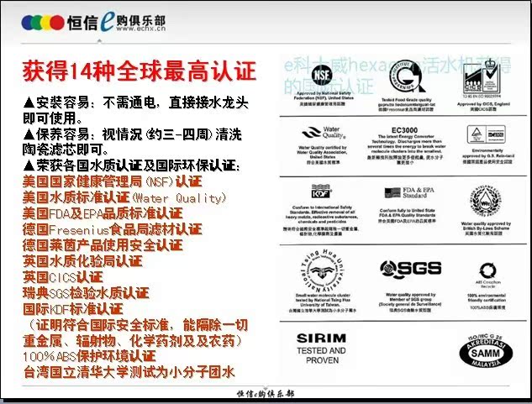Click the KDF certification logo
Screen dimensions: 532x404
(x=321, y=192)
